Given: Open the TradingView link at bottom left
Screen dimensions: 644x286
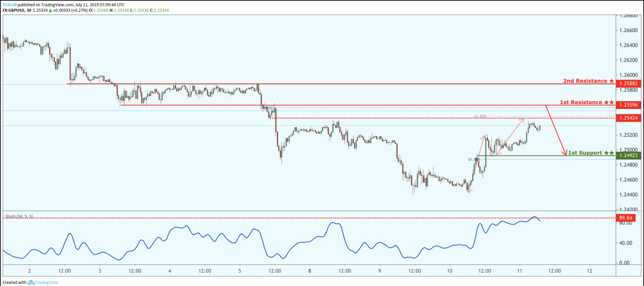Looking at the screenshot, I should (x=46, y=283).
